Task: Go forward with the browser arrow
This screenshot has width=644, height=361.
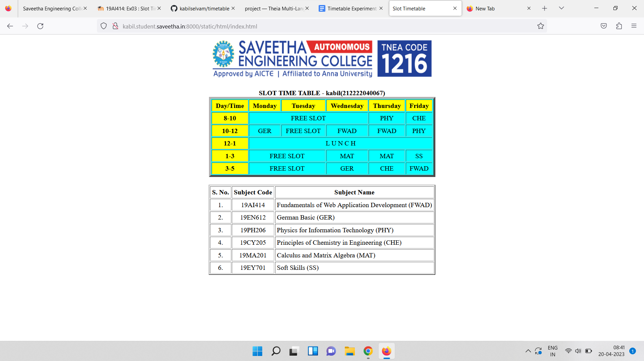Action: pos(25,26)
